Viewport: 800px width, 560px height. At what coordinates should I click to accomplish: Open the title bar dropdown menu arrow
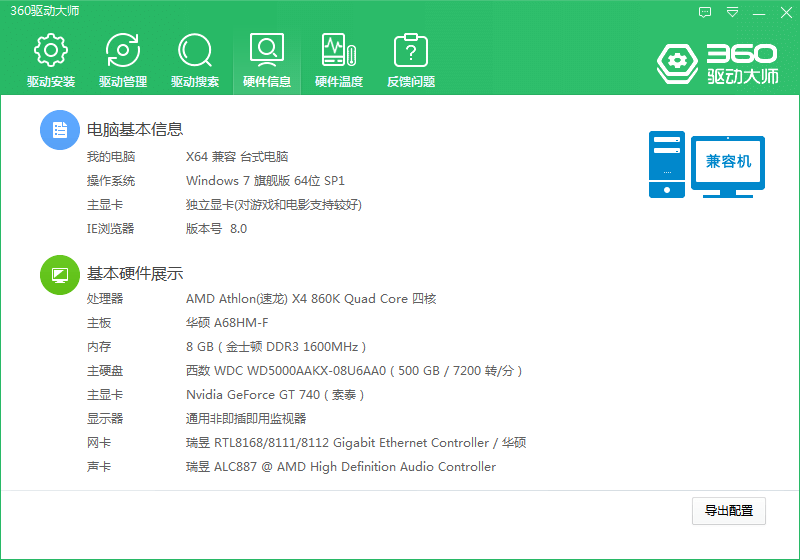click(732, 12)
